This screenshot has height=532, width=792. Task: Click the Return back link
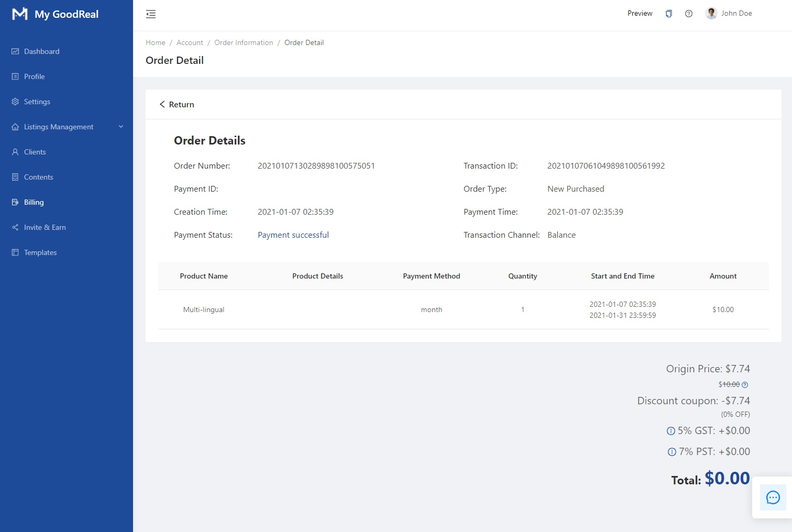[177, 105]
